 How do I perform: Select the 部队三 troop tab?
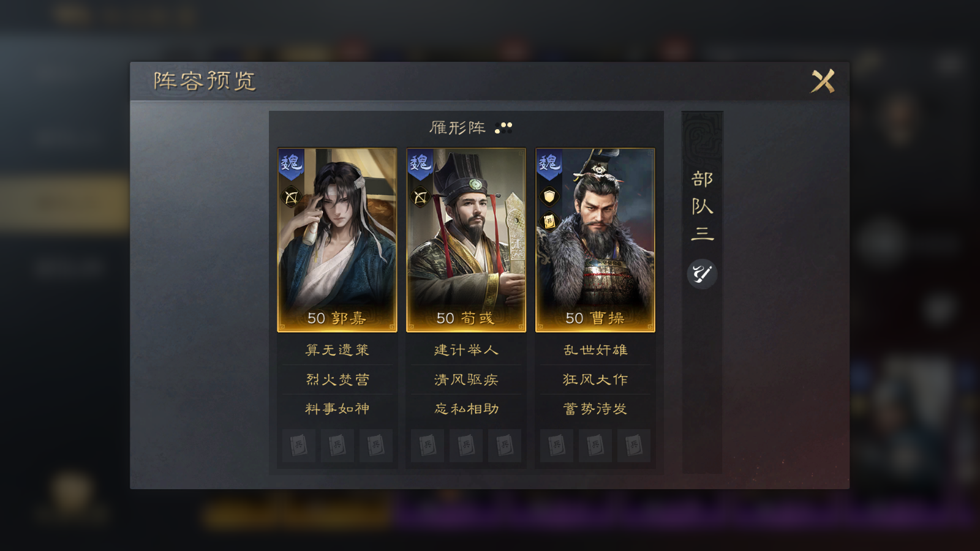click(x=703, y=206)
